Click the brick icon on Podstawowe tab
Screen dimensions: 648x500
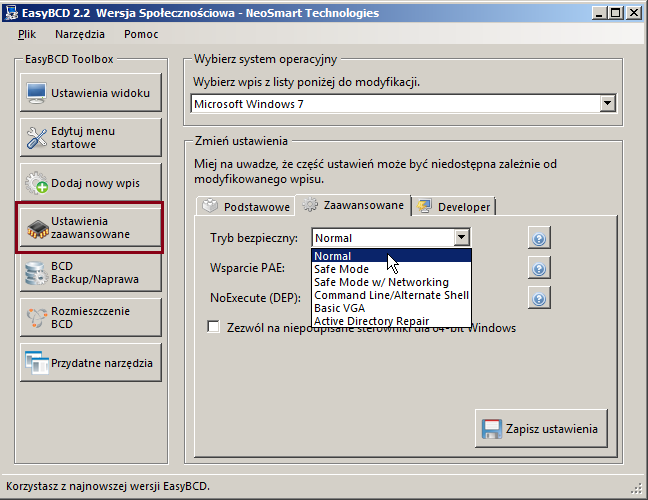pos(210,206)
